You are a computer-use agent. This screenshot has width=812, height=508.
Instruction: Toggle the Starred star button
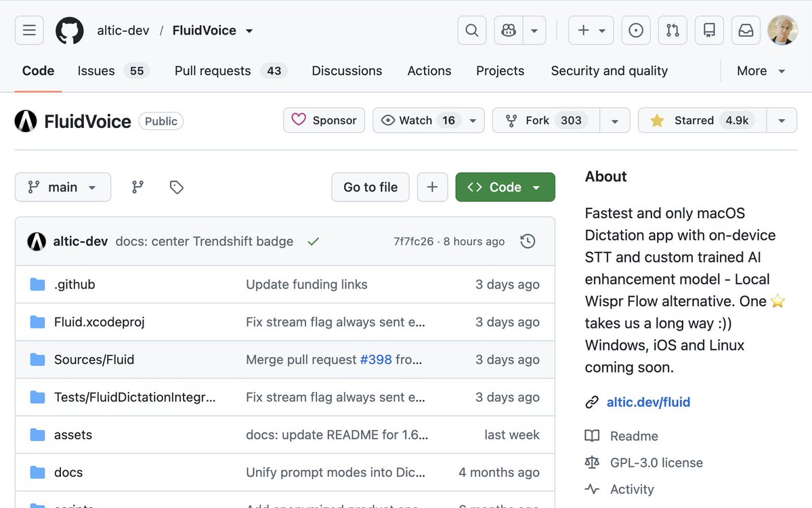702,120
